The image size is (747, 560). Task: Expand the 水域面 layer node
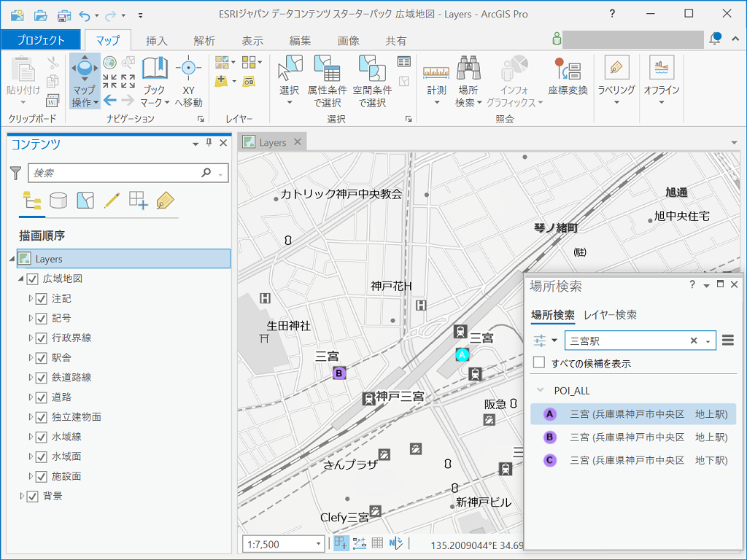tap(31, 456)
